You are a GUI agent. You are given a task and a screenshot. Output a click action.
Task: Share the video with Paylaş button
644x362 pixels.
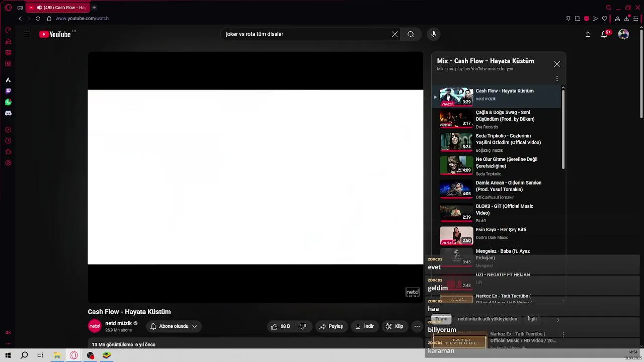tap(331, 326)
